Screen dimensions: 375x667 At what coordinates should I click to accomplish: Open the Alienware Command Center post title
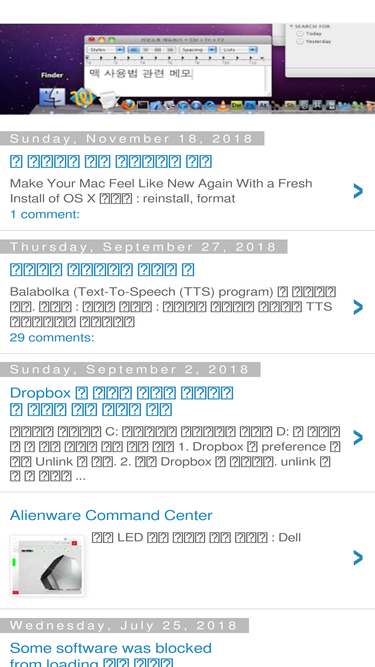(x=111, y=516)
